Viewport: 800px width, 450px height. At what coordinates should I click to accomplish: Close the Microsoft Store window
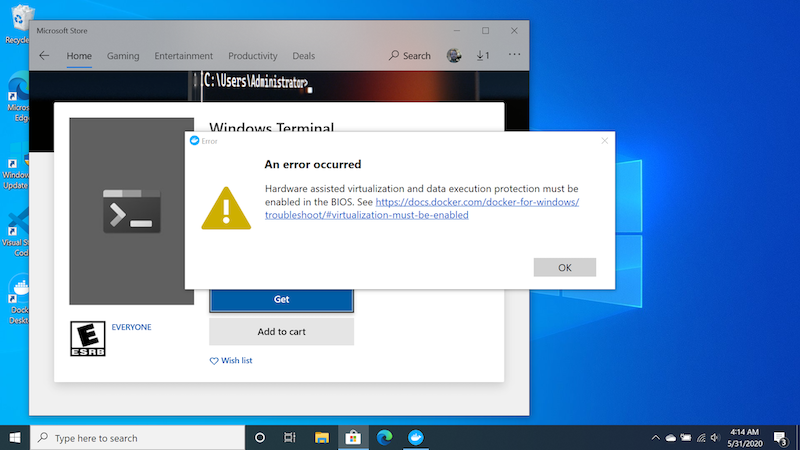click(514, 31)
